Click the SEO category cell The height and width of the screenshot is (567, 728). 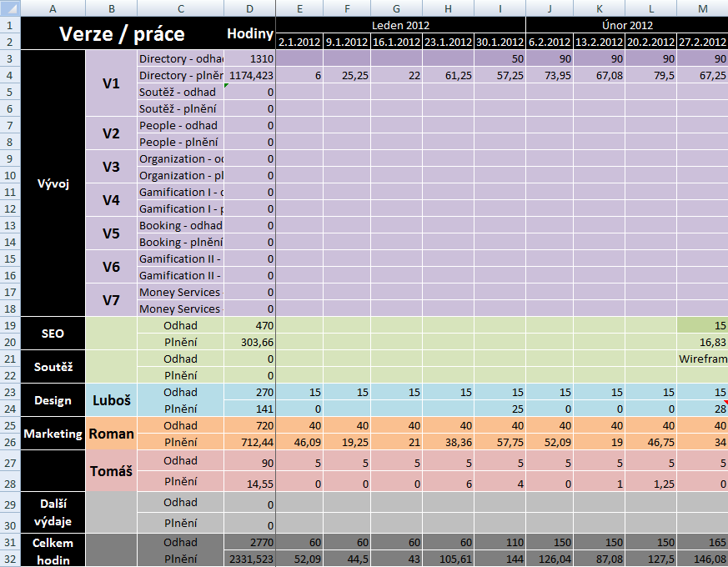pyautogui.click(x=53, y=334)
